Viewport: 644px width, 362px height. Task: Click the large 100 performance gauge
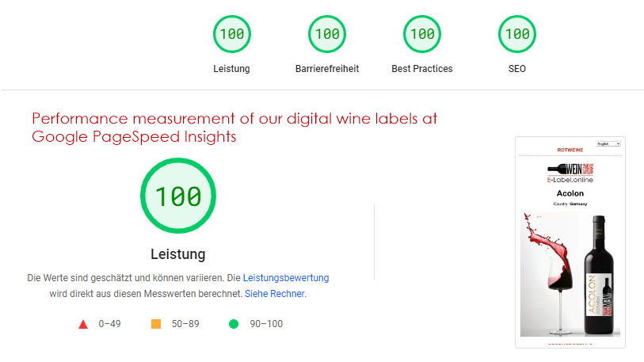(x=178, y=196)
